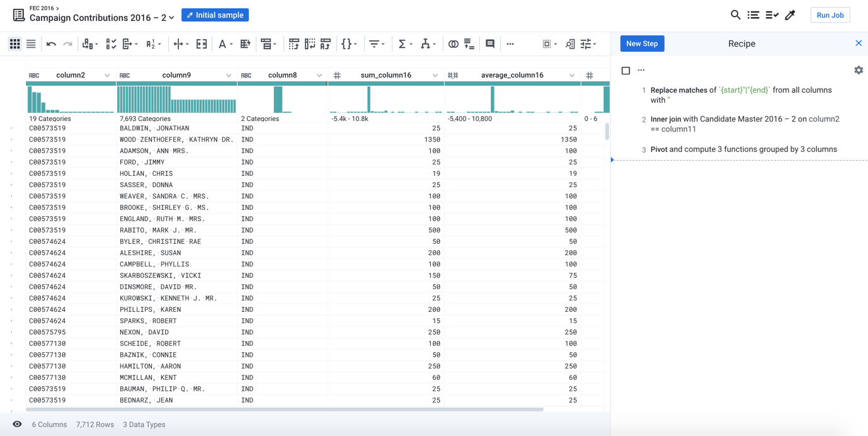Click the Run Job button
Image resolution: width=868 pixels, height=436 pixels.
830,14
